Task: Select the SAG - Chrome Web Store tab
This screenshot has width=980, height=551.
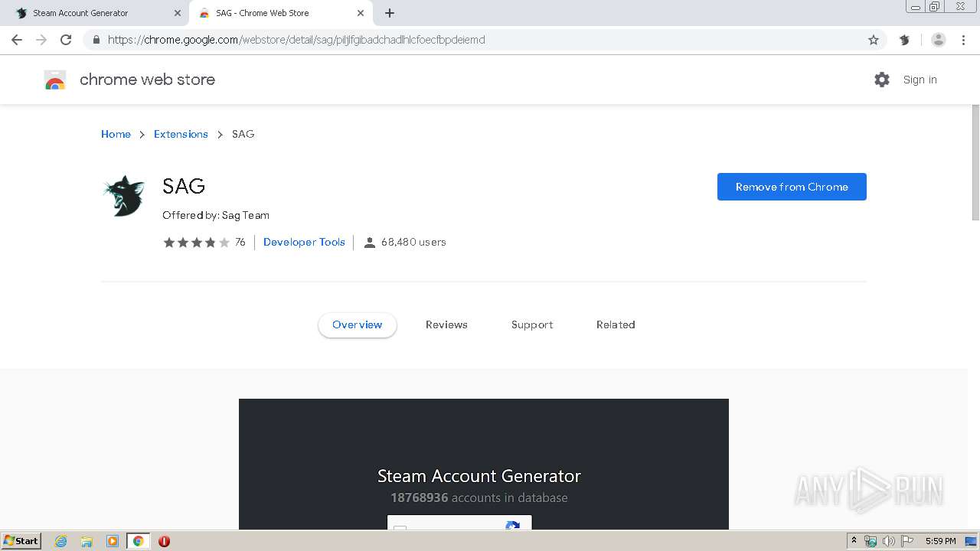Action: coord(280,13)
